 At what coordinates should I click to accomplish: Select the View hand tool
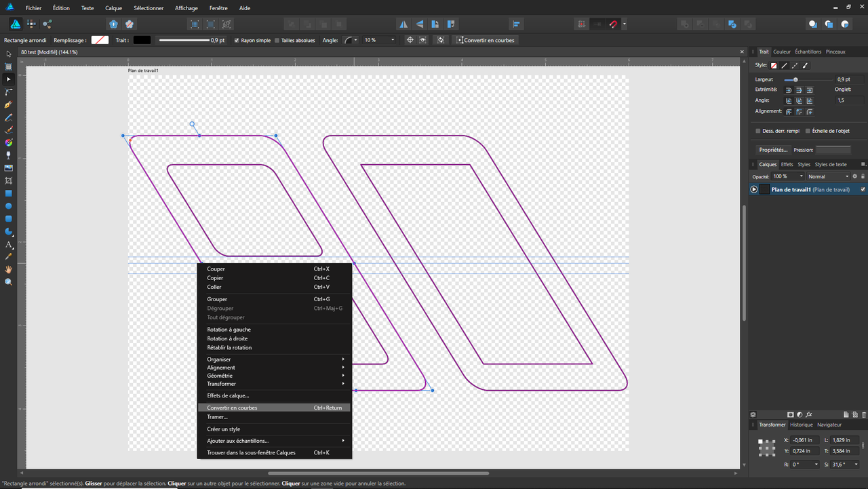click(9, 269)
